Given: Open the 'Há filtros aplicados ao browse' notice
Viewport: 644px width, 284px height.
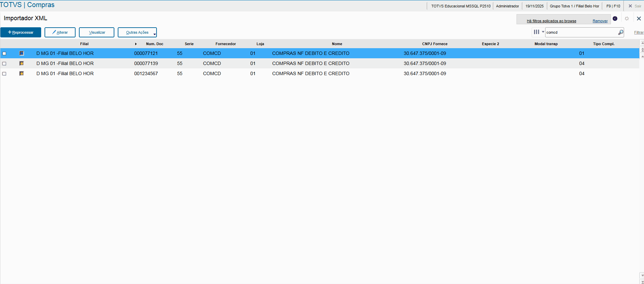Looking at the screenshot, I should [x=552, y=21].
